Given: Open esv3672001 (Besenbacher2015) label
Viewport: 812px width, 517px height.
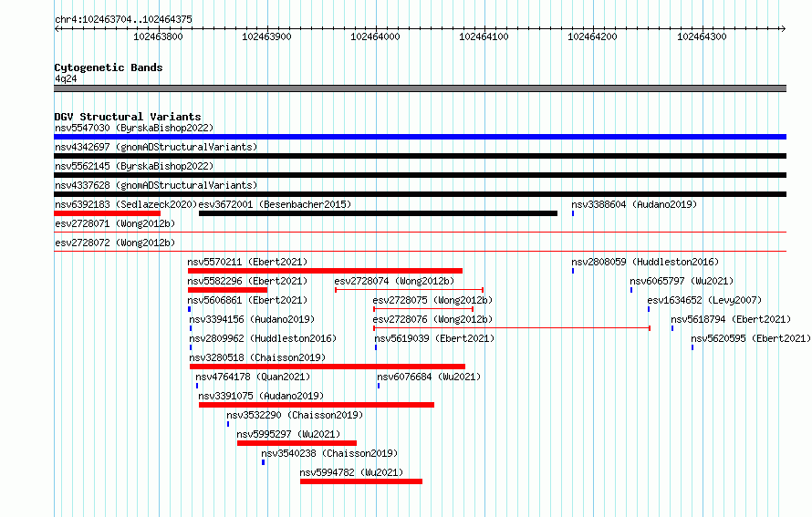Looking at the screenshot, I should pos(275,204).
